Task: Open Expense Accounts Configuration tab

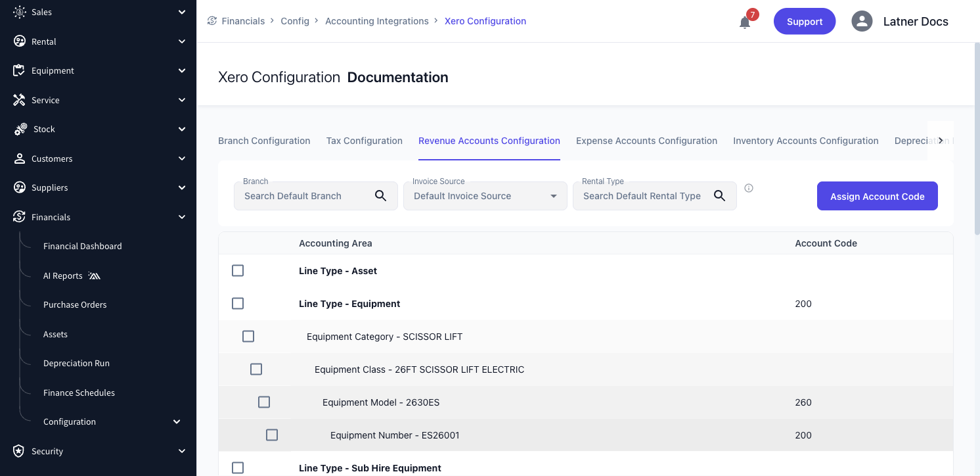Action: point(647,141)
